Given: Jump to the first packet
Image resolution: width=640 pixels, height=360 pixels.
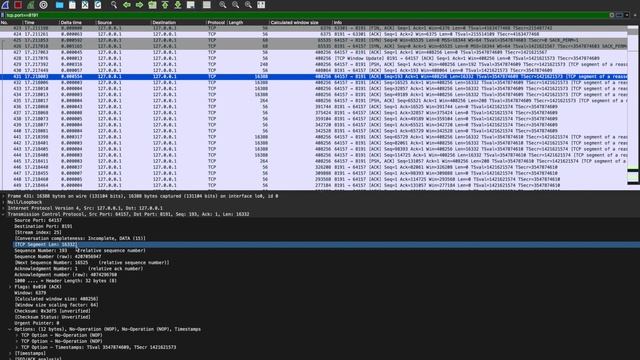Looking at the screenshot, I should pyautogui.click(x=165, y=5).
